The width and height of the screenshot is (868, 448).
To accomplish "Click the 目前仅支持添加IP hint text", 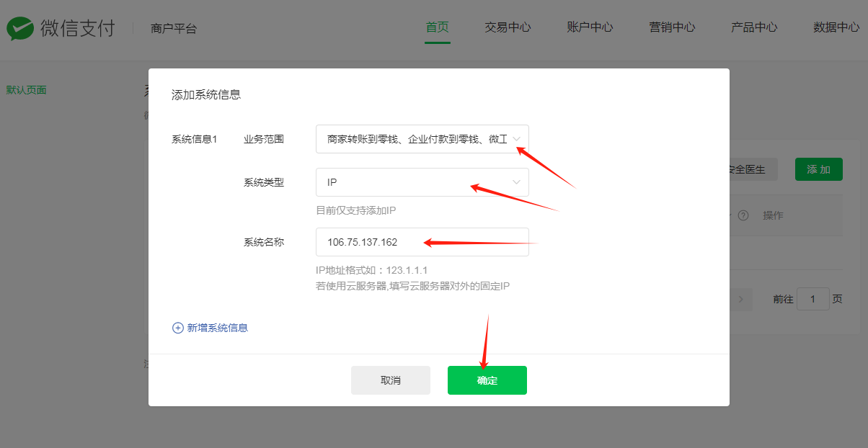I will (x=356, y=210).
